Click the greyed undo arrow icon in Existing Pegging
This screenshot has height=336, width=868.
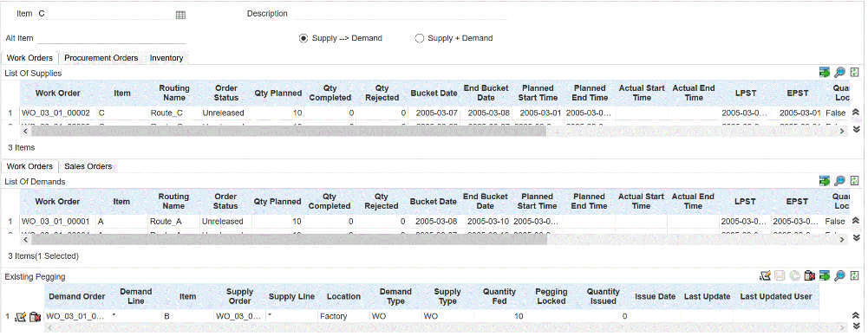795,275
